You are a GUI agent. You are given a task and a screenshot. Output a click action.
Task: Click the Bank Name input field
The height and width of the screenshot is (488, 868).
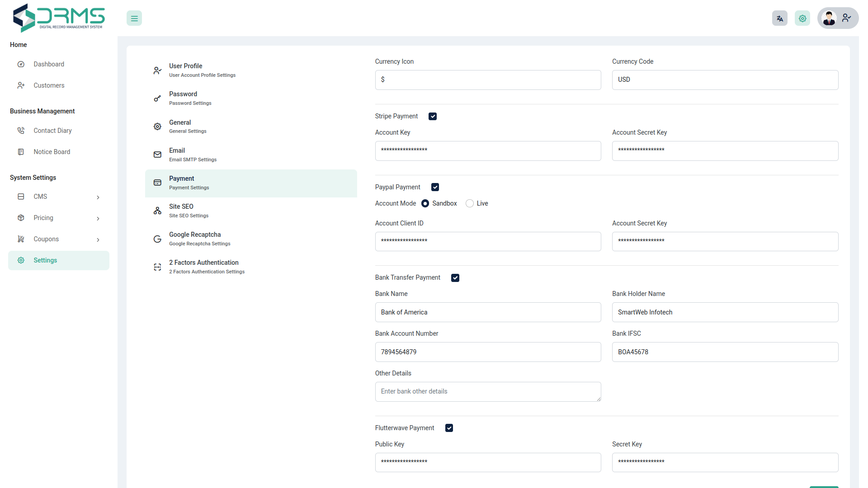488,312
